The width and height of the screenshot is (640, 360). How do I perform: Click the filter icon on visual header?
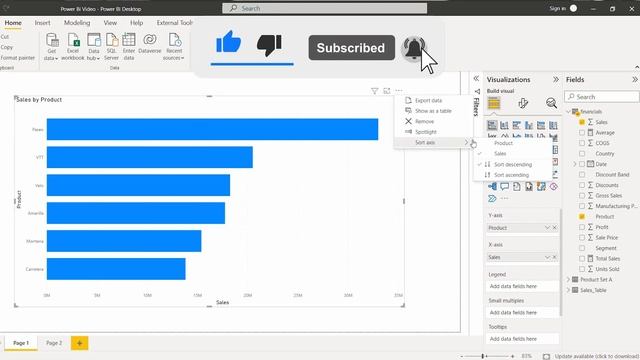coord(374,91)
